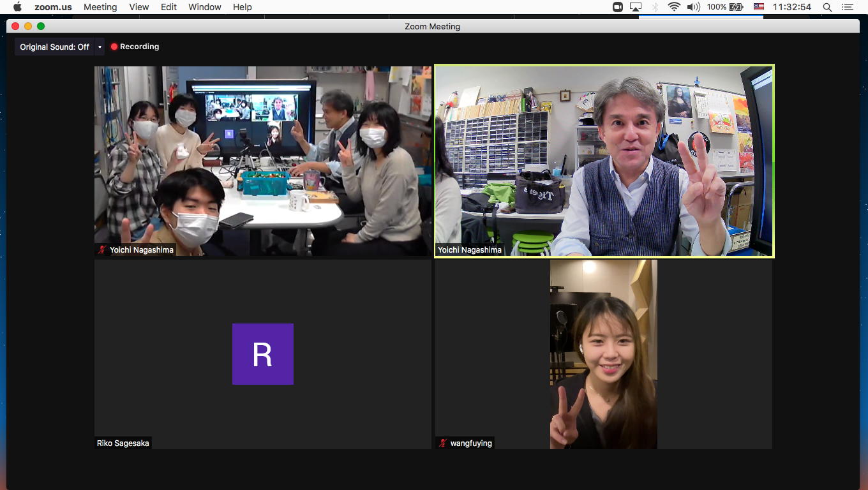This screenshot has width=868, height=490.
Task: Click the volume speaker icon in menu bar
Action: click(693, 7)
